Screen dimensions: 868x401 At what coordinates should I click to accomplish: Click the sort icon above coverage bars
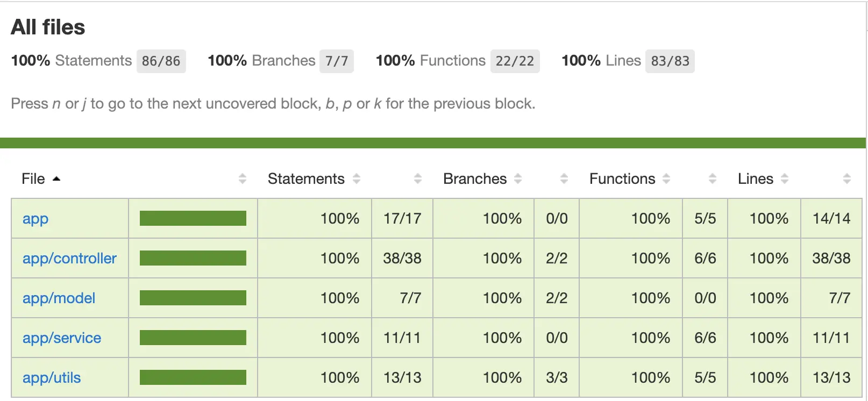pyautogui.click(x=243, y=179)
